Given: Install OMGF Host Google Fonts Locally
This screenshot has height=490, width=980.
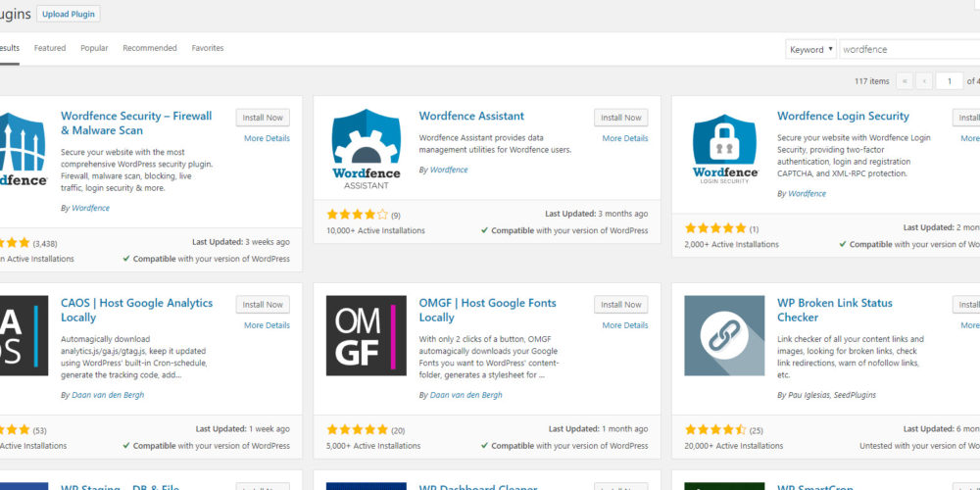Looking at the screenshot, I should 620,305.
